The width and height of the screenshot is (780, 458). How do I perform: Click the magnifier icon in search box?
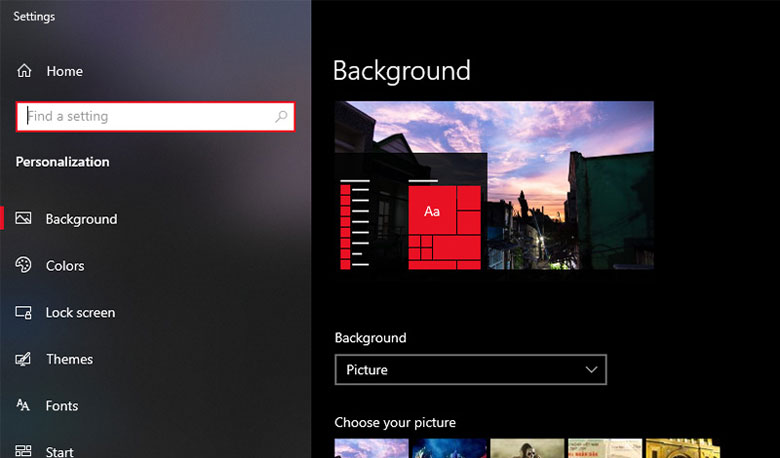click(282, 117)
